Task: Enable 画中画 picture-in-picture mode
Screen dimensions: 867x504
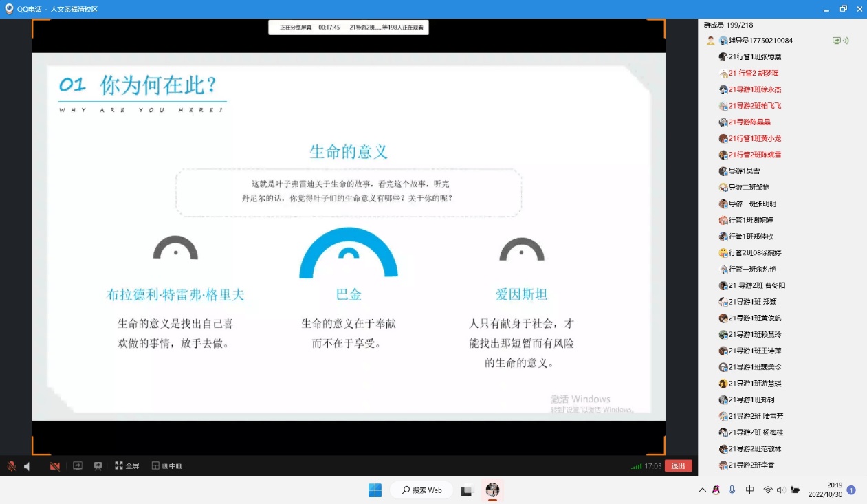Action: click(167, 466)
